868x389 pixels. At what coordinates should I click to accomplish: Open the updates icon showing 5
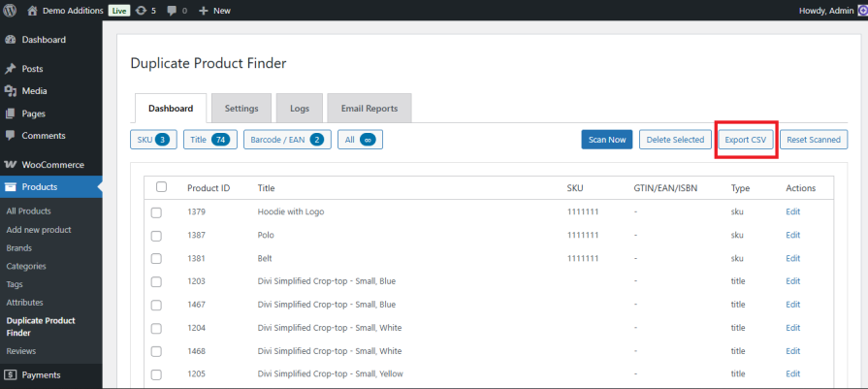click(141, 11)
